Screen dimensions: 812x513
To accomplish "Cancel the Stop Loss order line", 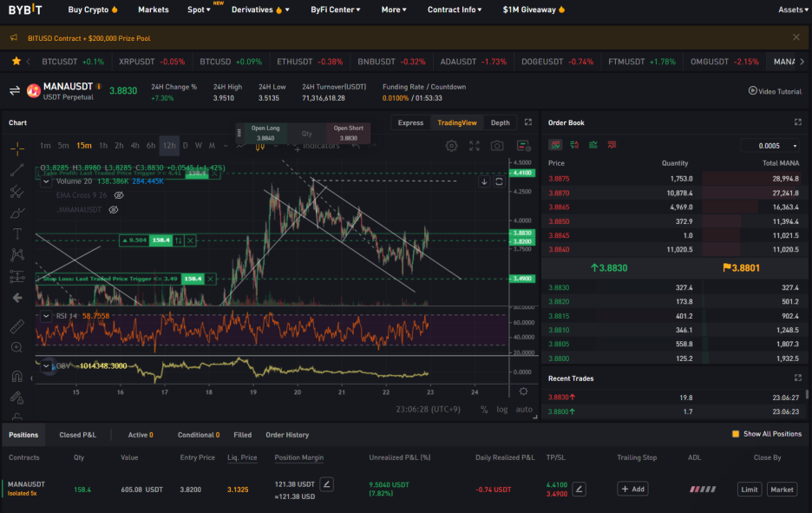I will 210,279.
